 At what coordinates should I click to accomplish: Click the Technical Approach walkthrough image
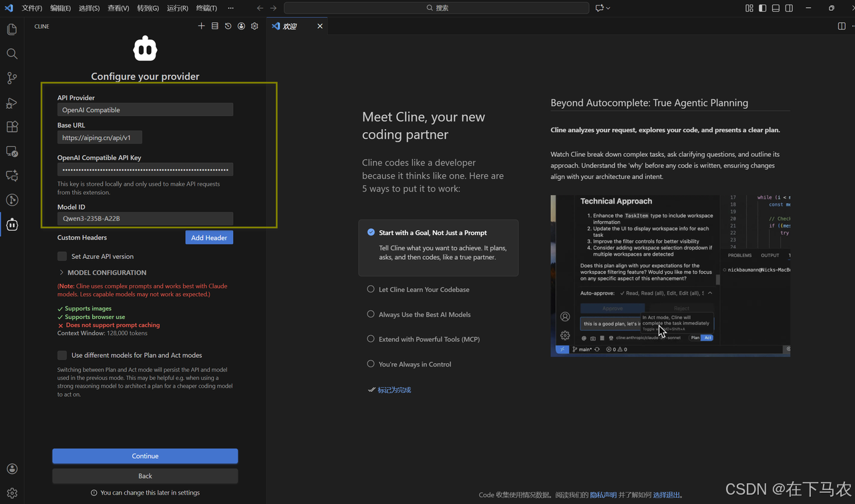[x=670, y=276]
